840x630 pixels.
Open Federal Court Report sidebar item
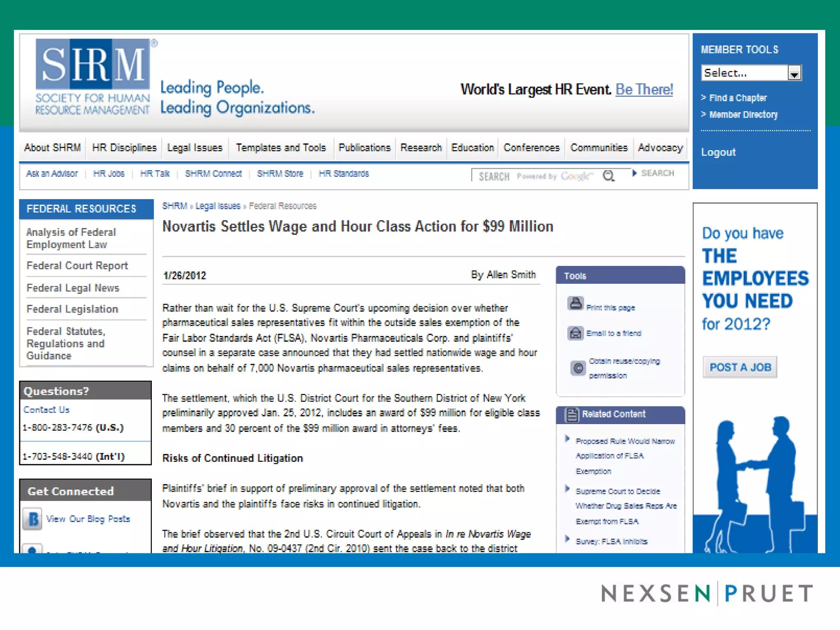77,266
